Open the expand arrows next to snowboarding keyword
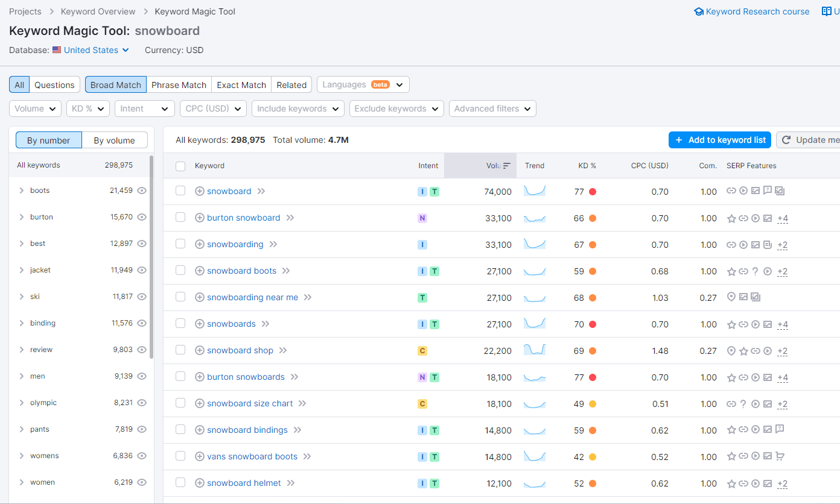 pos(273,244)
